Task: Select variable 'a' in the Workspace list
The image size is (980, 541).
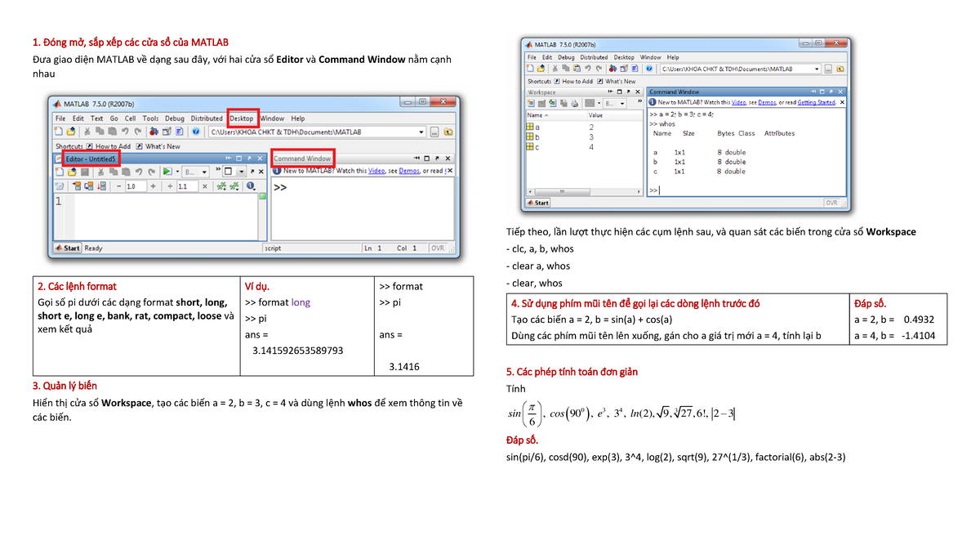Action: [536, 127]
